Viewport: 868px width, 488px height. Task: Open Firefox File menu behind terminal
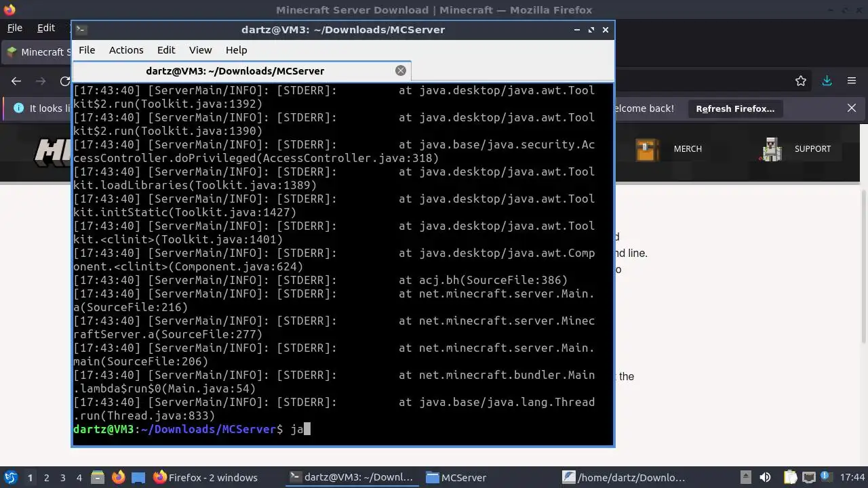pos(14,28)
